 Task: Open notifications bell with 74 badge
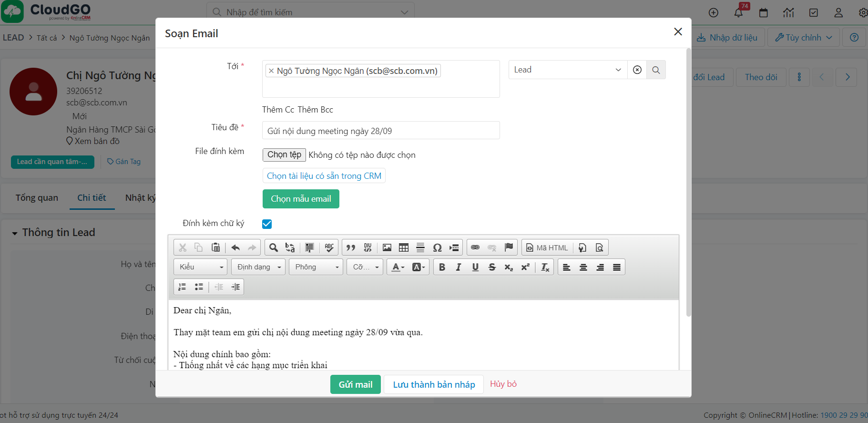[x=738, y=12]
